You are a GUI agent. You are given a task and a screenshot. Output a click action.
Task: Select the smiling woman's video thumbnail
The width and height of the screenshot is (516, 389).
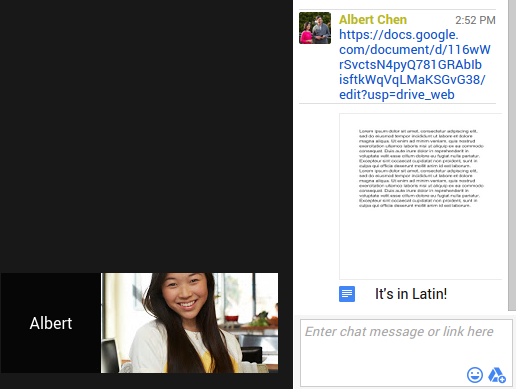pyautogui.click(x=189, y=323)
